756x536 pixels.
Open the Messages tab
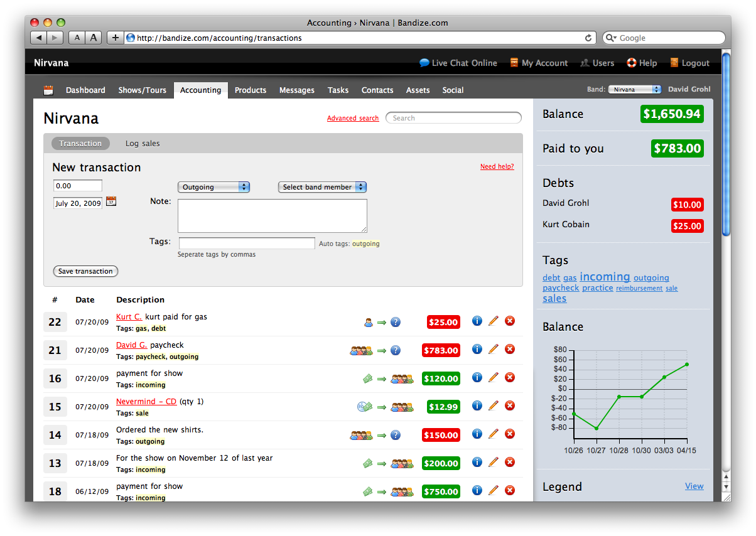click(297, 90)
